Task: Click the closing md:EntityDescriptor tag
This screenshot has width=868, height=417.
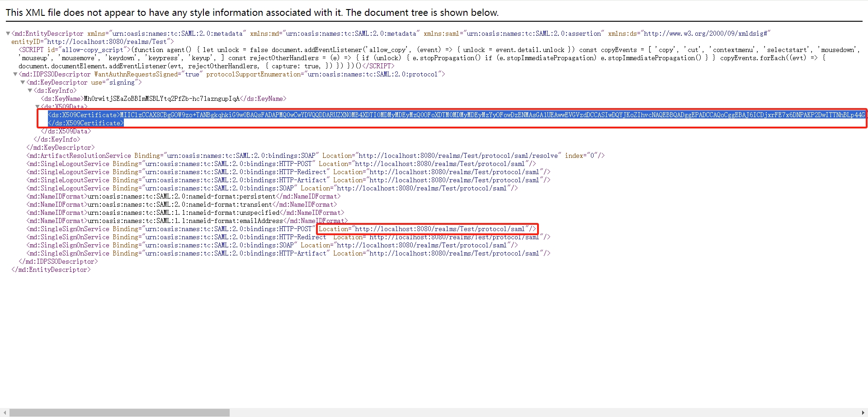Action: 51,270
